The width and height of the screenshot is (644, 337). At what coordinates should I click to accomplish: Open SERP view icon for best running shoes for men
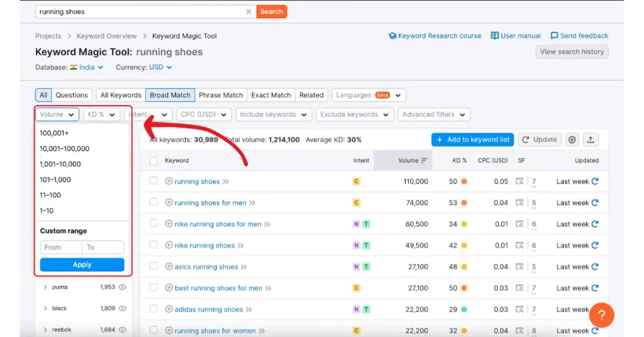(x=519, y=288)
